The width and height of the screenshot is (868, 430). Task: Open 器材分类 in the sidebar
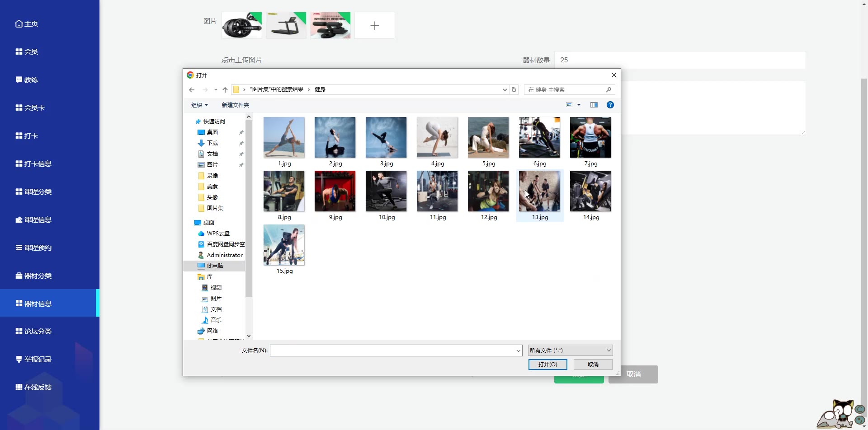tap(33, 276)
